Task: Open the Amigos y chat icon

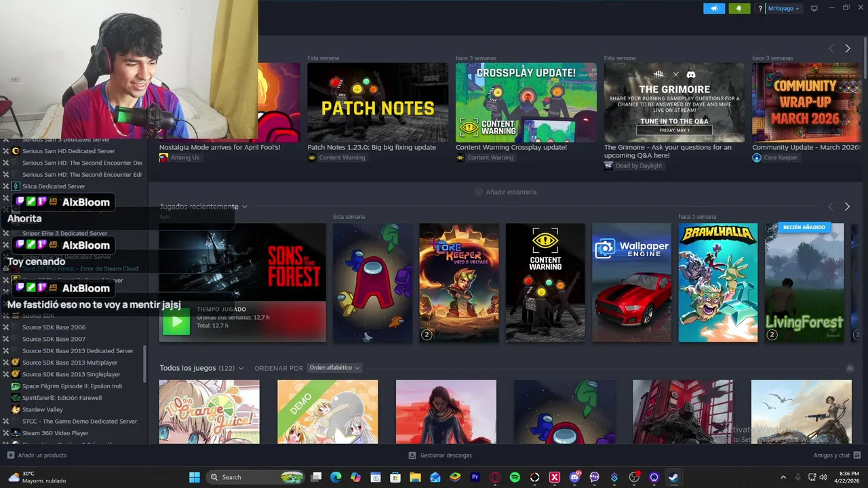Action: [857, 455]
